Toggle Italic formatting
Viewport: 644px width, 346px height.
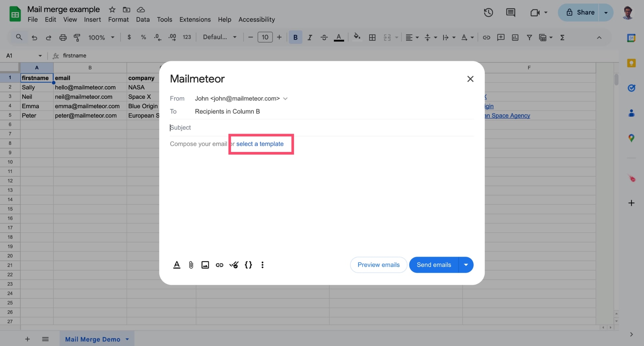pos(310,37)
